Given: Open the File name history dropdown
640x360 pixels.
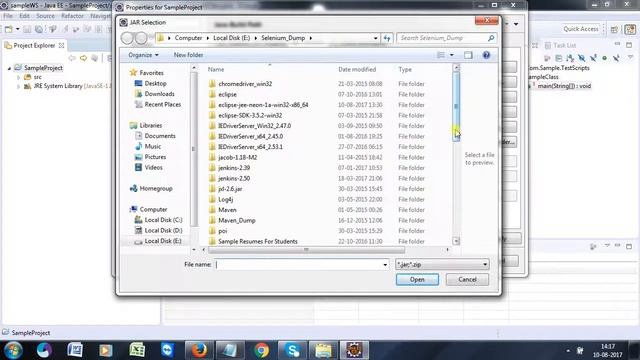Looking at the screenshot, I should click(x=385, y=264).
